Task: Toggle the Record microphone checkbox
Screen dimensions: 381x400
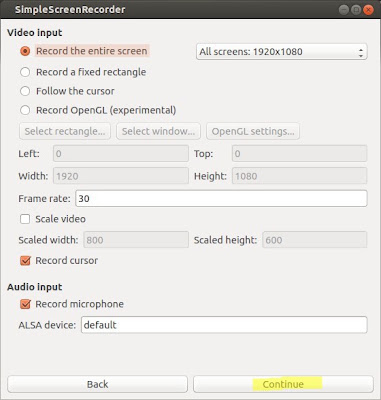Action: point(25,304)
